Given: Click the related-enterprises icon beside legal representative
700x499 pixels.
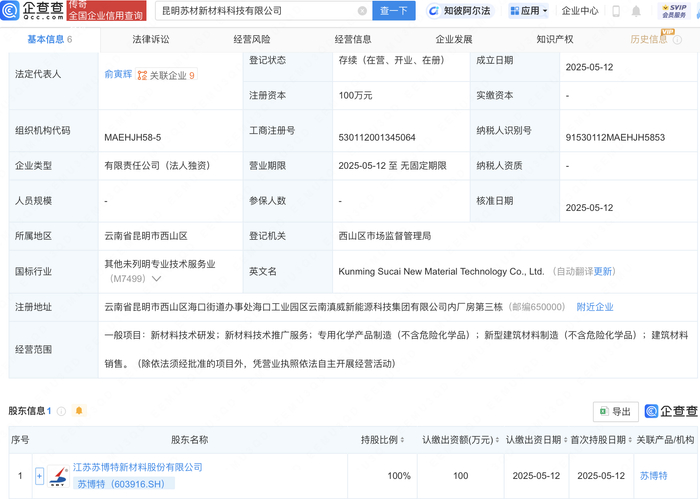Looking at the screenshot, I should (142, 75).
